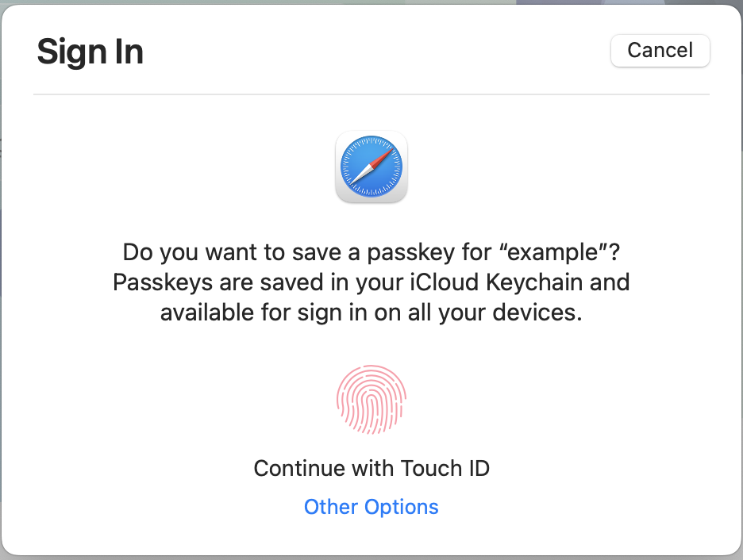Select the compass graphic on the Safari icon
The image size is (743, 560).
(371, 167)
